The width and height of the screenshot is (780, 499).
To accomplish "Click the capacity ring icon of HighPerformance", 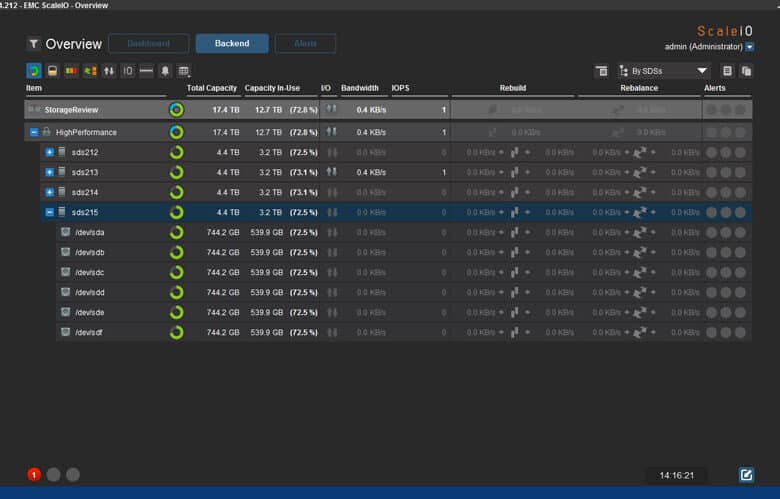I will coord(176,132).
